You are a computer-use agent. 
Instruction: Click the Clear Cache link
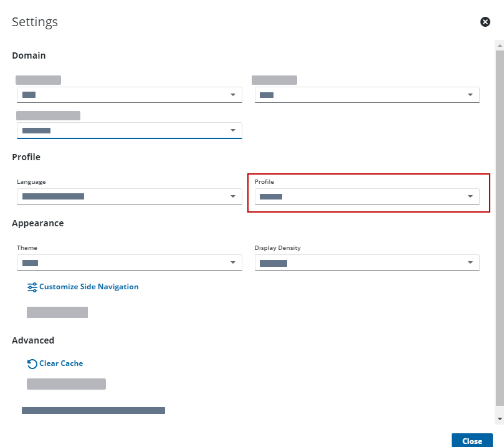coord(61,363)
